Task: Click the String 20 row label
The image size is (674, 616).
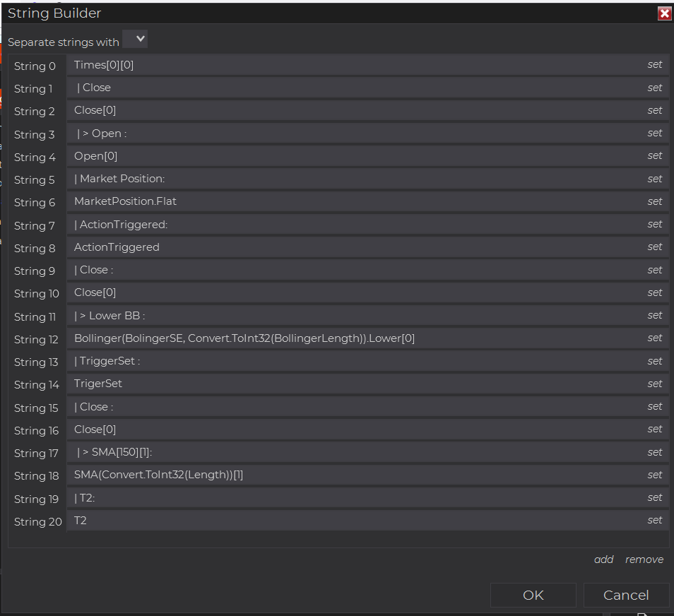Action: pos(38,521)
